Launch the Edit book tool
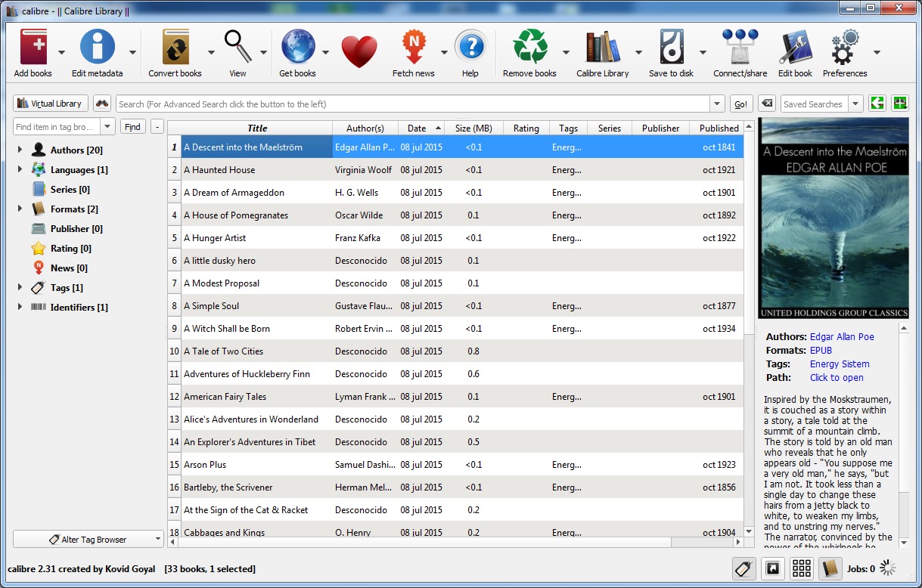This screenshot has height=588, width=922. click(x=795, y=47)
